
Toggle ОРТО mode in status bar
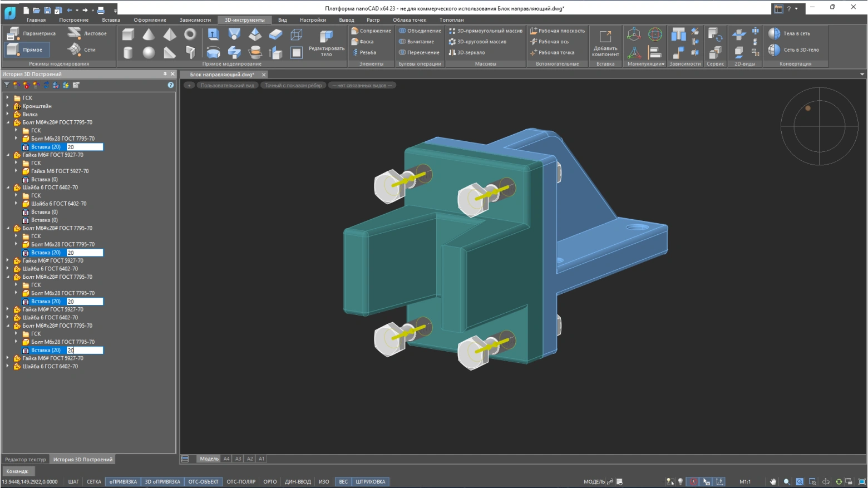(270, 482)
